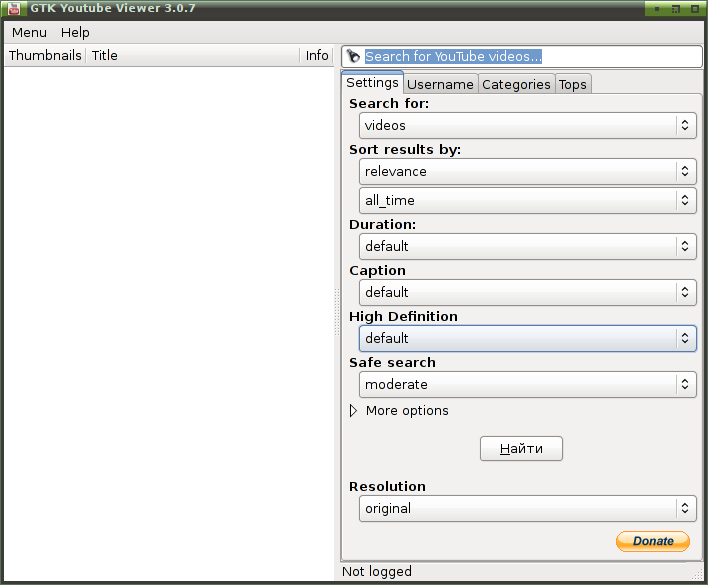The width and height of the screenshot is (708, 585).
Task: Click the Info column header
Action: click(x=317, y=56)
